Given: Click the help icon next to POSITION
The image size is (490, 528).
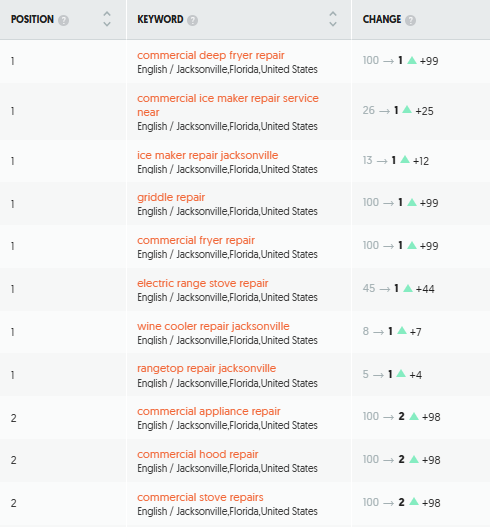Looking at the screenshot, I should [63, 20].
